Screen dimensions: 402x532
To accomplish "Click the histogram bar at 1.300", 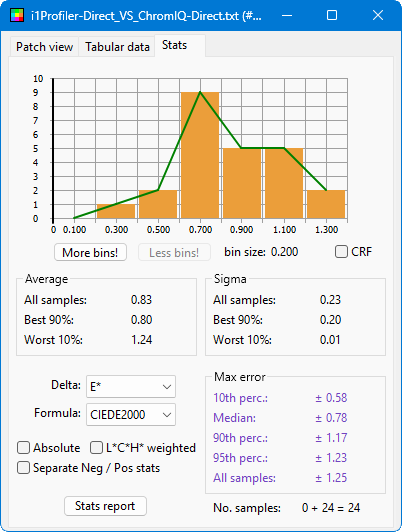I will pyautogui.click(x=326, y=204).
